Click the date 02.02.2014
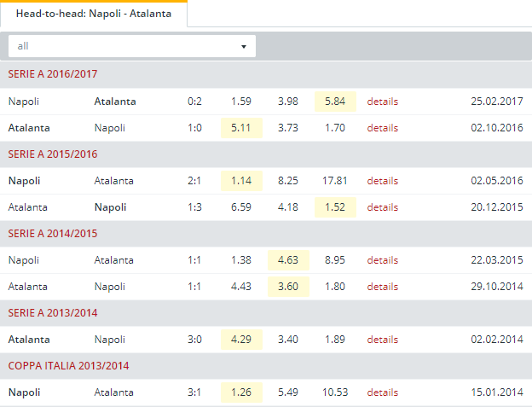Viewport: 532px width, 407px height. [x=497, y=340]
